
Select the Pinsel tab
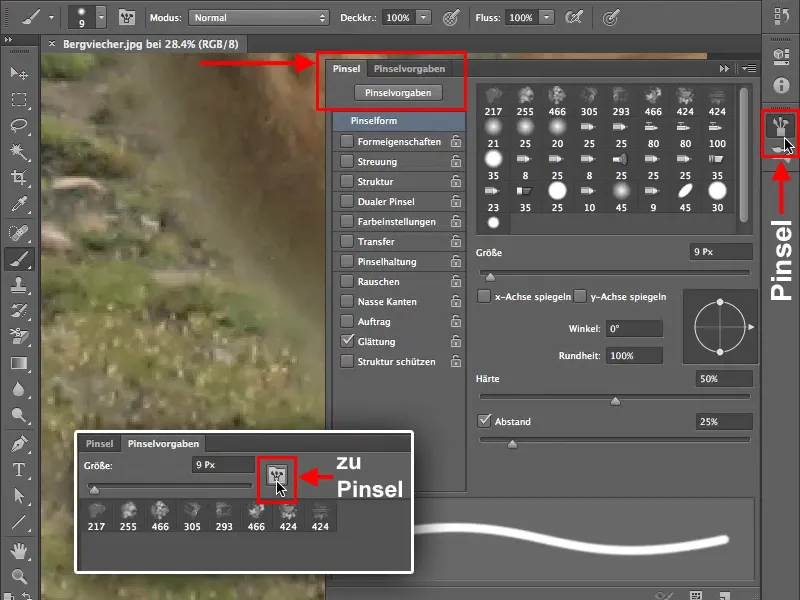click(346, 68)
